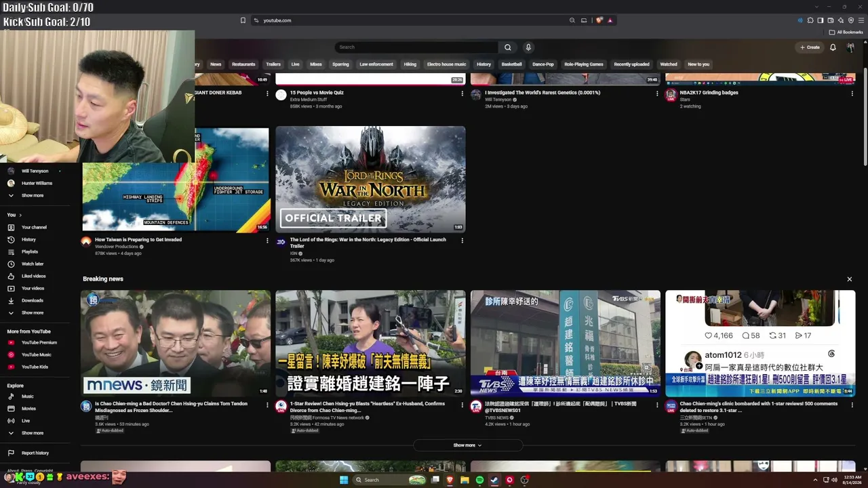The image size is (868, 488).
Task: Open IGN channel link under trailer
Action: (x=294, y=253)
